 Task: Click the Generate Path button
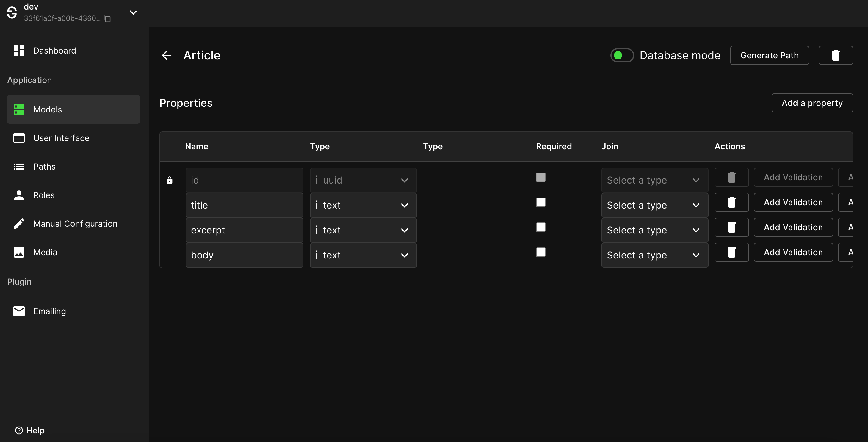[769, 55]
